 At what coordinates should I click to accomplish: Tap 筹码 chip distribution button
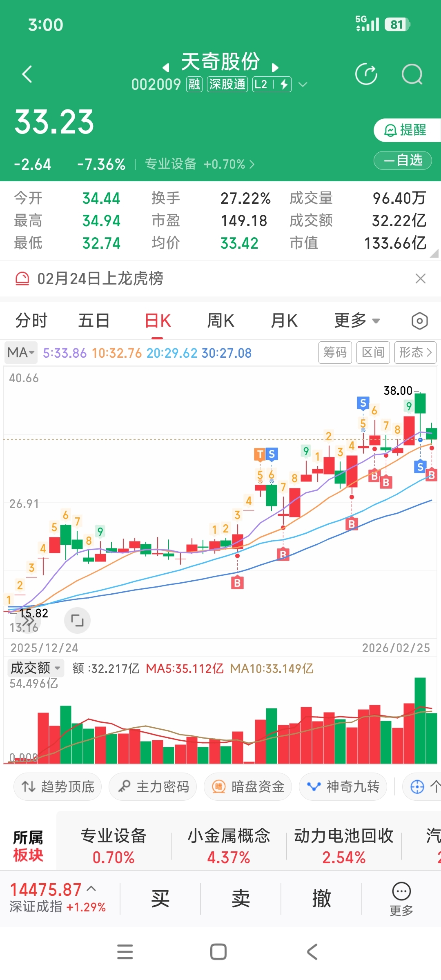335,352
